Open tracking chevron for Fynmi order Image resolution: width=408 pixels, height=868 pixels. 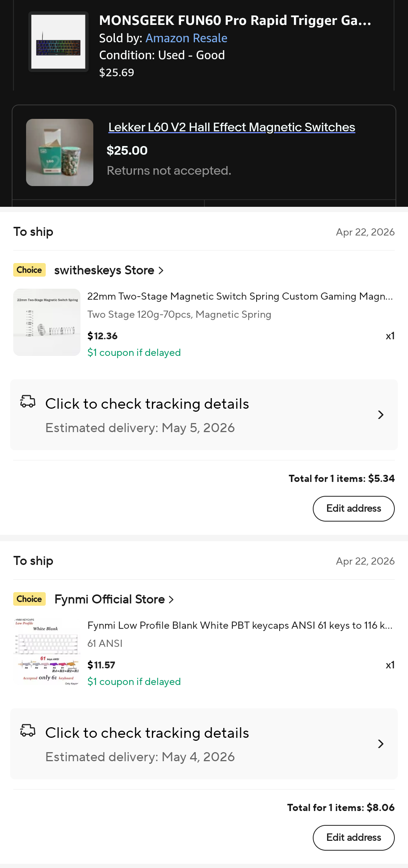(381, 744)
